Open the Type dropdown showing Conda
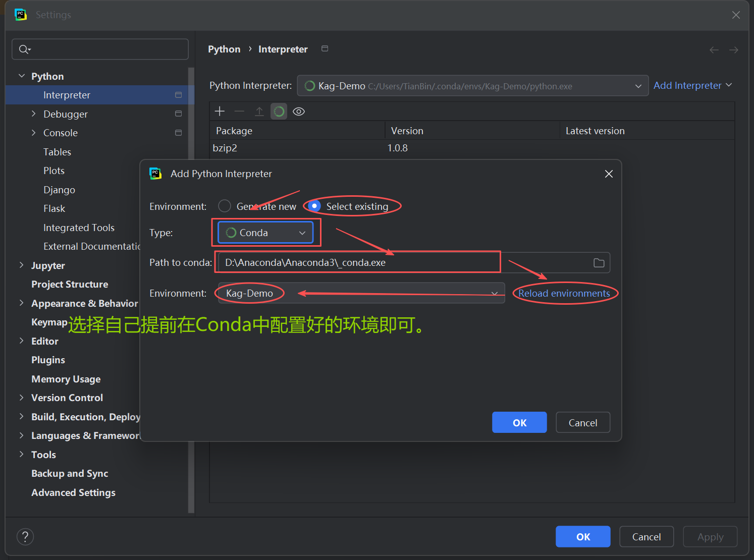Screen dimensions: 754x560 (266, 233)
